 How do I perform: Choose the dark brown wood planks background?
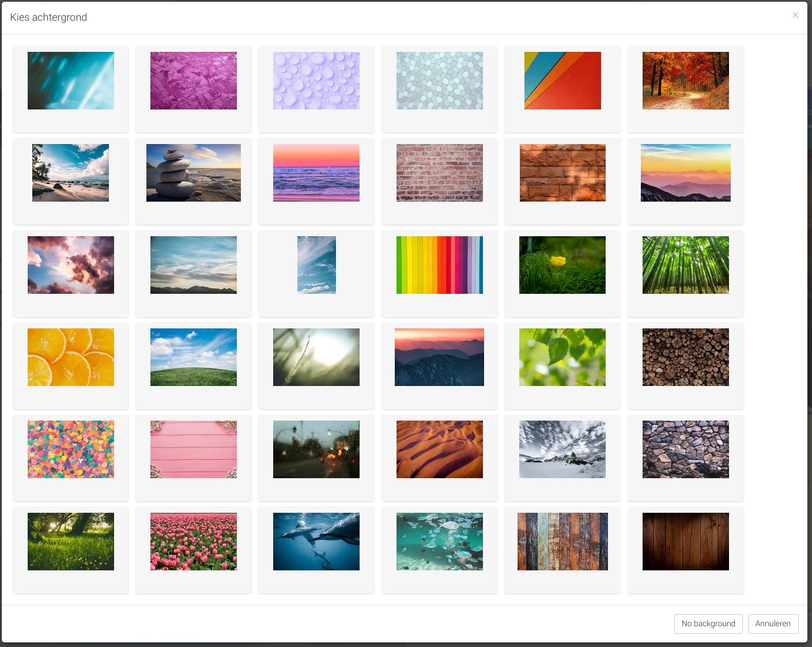pos(686,542)
